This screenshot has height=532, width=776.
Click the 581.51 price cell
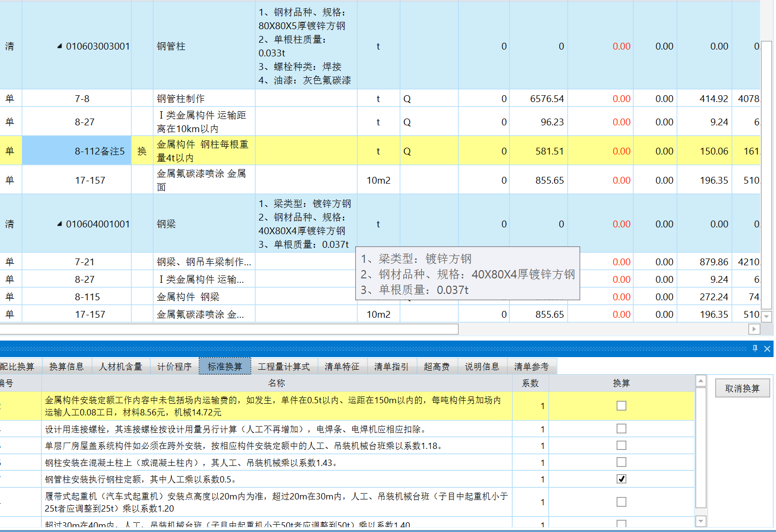(538, 151)
